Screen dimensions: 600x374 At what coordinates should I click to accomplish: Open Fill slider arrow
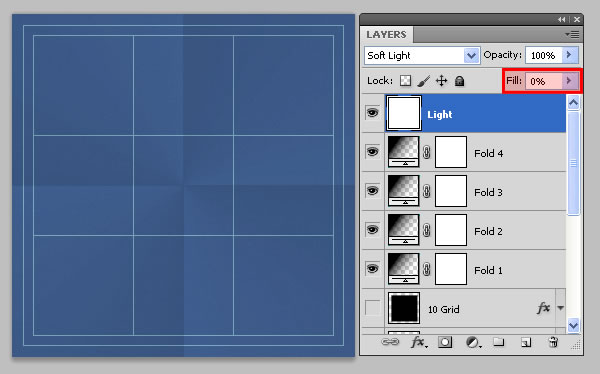[x=570, y=81]
